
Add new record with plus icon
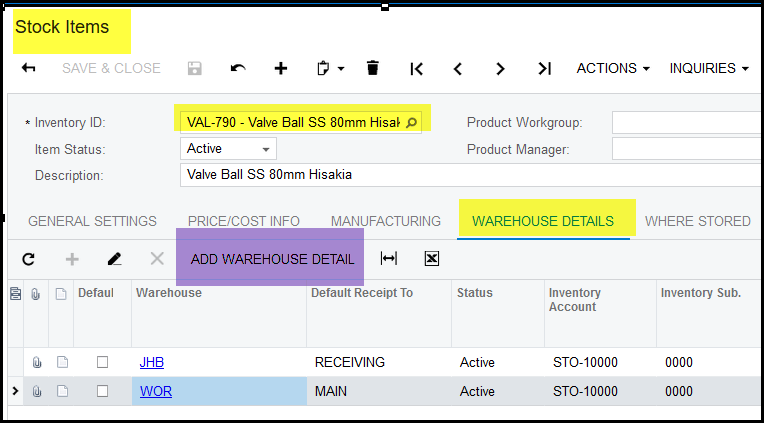point(281,68)
